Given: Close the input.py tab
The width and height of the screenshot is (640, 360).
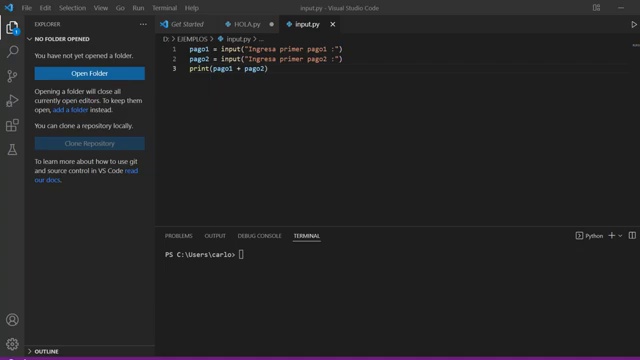Looking at the screenshot, I should [x=333, y=24].
